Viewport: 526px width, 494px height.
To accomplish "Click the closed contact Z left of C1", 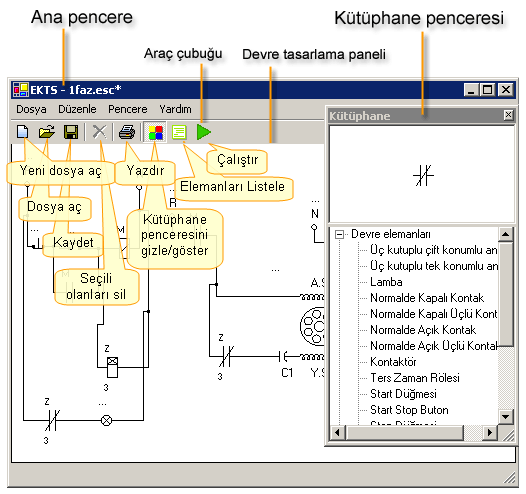I will tap(226, 356).
